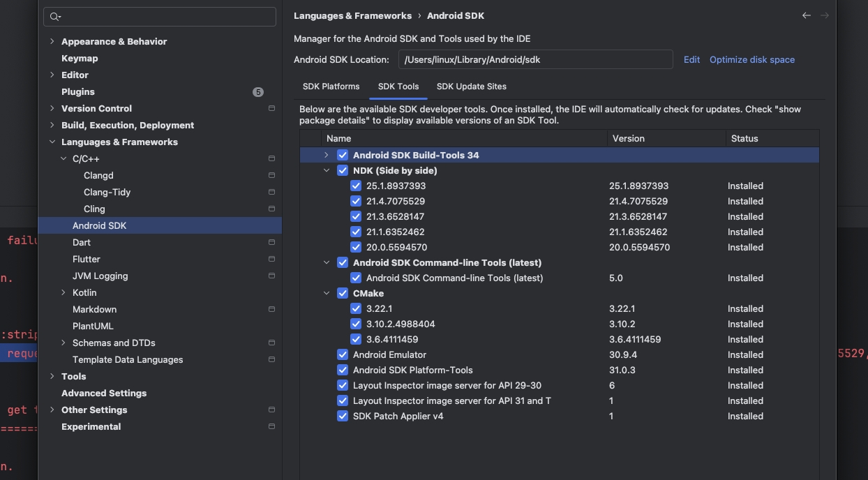The image size is (868, 480).
Task: Uncheck Android SDK Build-Tools 34
Action: coord(343,155)
